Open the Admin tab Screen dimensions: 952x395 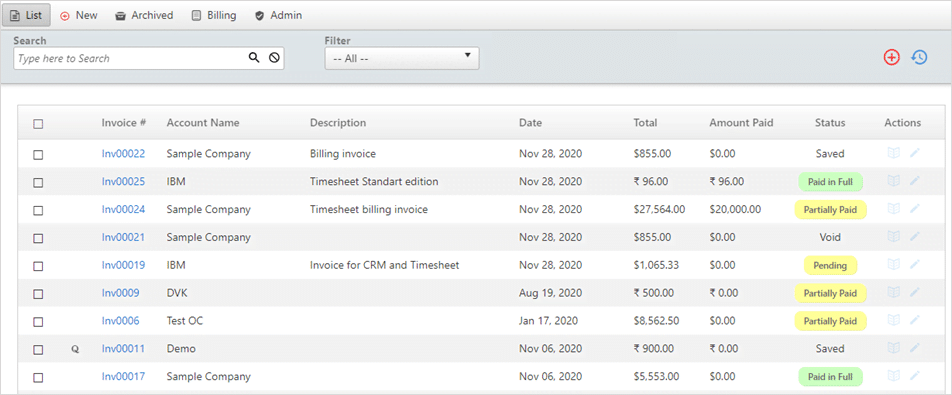point(278,15)
